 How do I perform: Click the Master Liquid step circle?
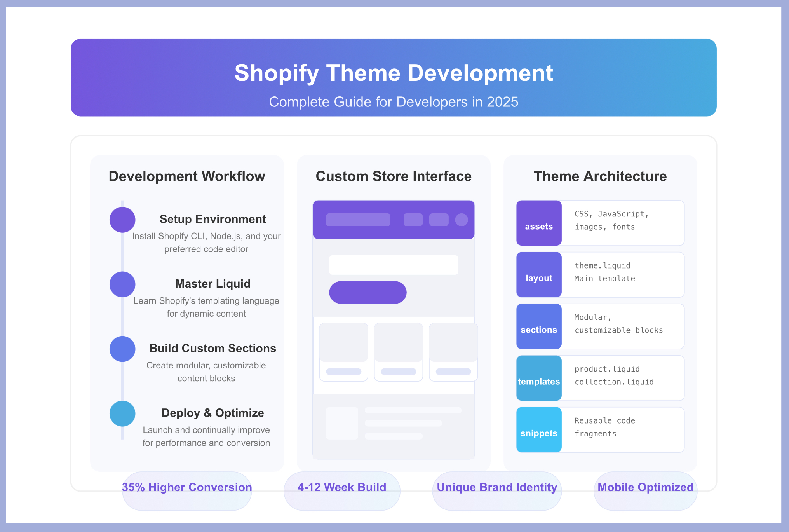tap(122, 284)
